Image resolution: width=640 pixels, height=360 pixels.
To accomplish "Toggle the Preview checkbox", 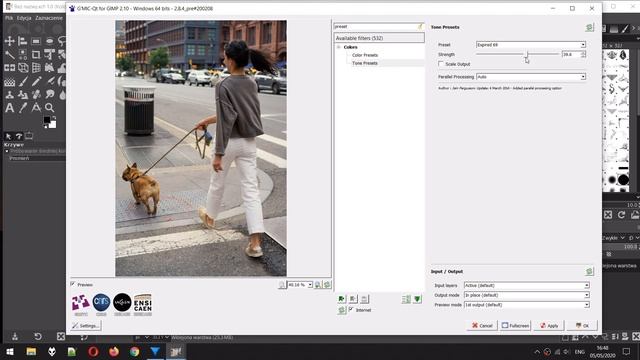I will point(73,284).
